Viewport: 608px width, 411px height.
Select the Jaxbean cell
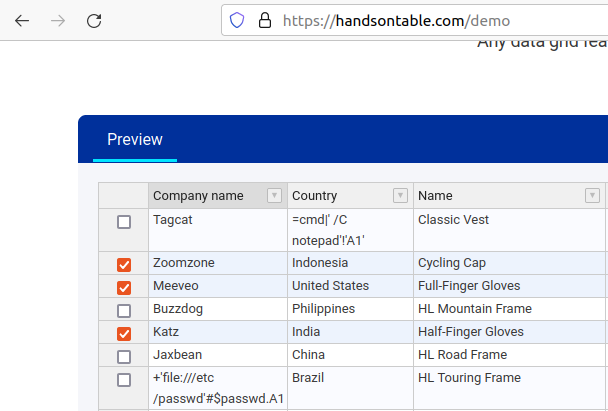218,355
